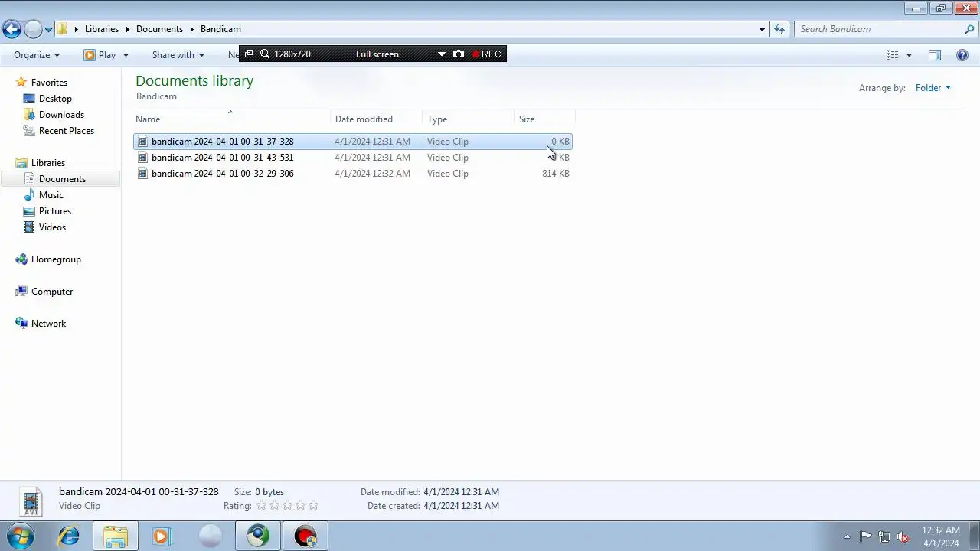Screen dimensions: 980x551
Task: Open Arrange by Folder dropdown
Action: [x=933, y=88]
